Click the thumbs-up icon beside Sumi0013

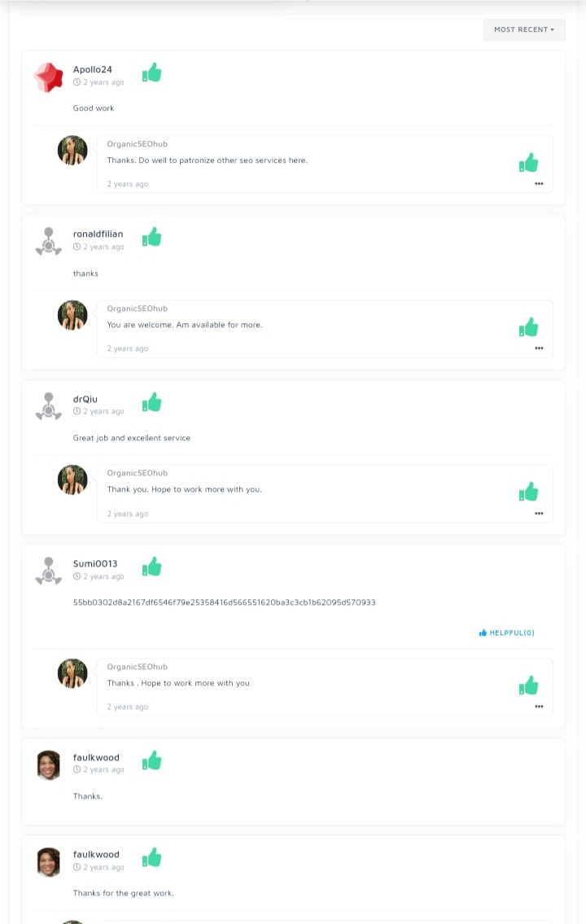point(151,567)
